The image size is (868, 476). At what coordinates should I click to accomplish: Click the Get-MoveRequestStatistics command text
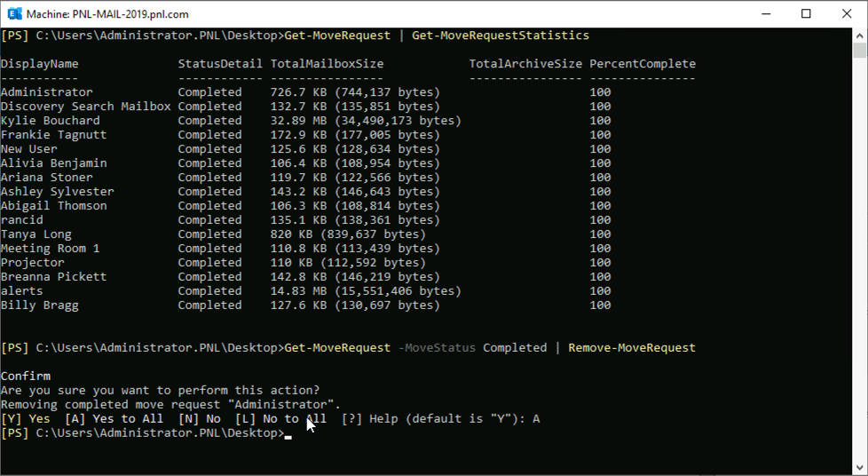501,36
